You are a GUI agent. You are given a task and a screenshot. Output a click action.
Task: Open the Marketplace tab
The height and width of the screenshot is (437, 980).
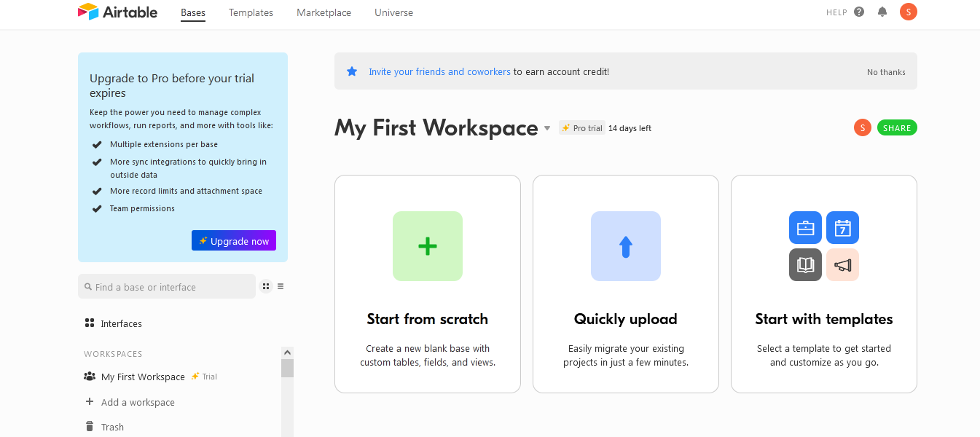[x=324, y=12]
